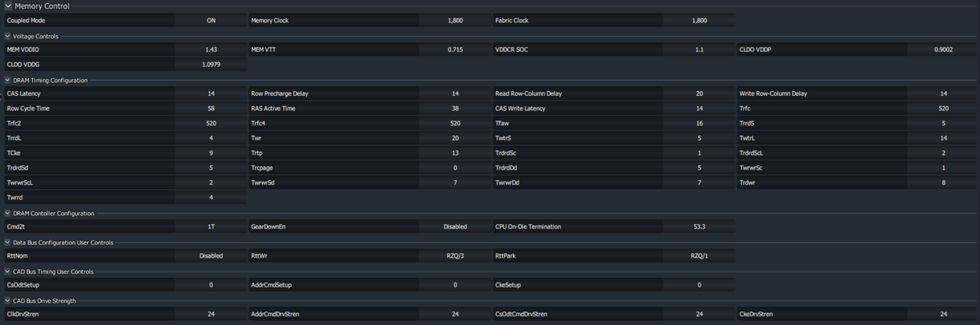This screenshot has width=980, height=325.
Task: Select the Memory Clock 1,800 field
Action: [455, 21]
